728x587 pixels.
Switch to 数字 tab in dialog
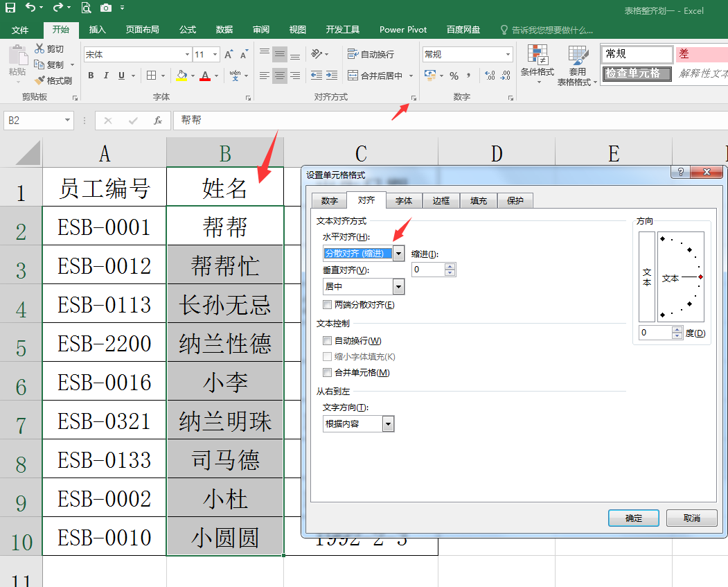329,200
